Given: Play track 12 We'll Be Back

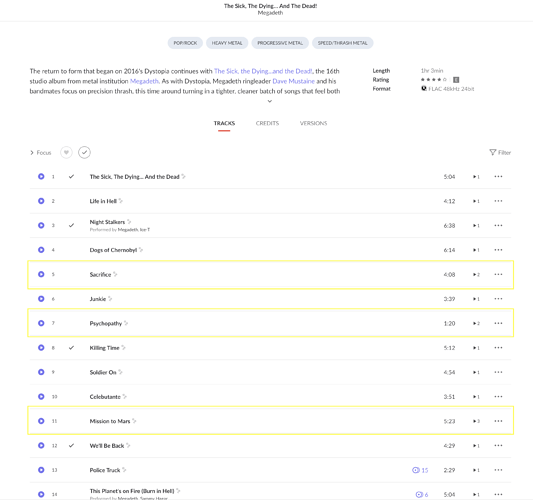Looking at the screenshot, I should tap(41, 446).
